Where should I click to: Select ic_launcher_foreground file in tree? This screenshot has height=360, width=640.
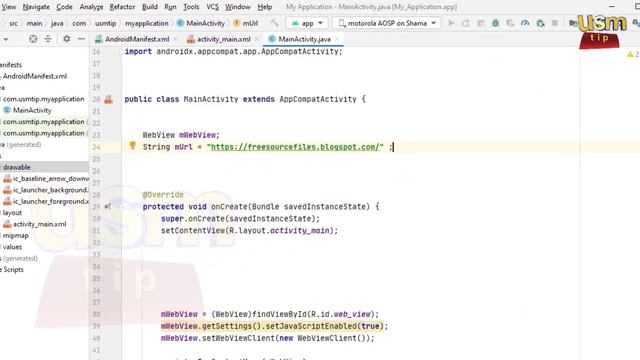click(46, 201)
